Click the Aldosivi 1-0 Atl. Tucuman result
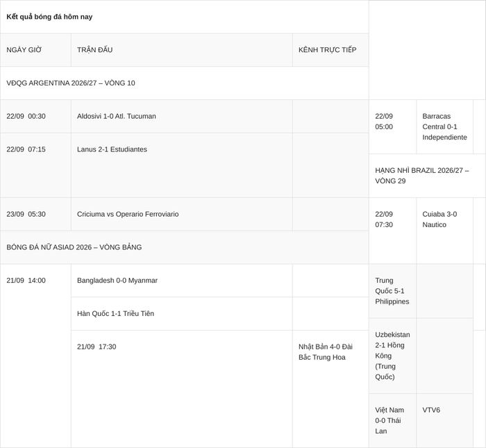The width and height of the screenshot is (486, 448). [x=117, y=116]
